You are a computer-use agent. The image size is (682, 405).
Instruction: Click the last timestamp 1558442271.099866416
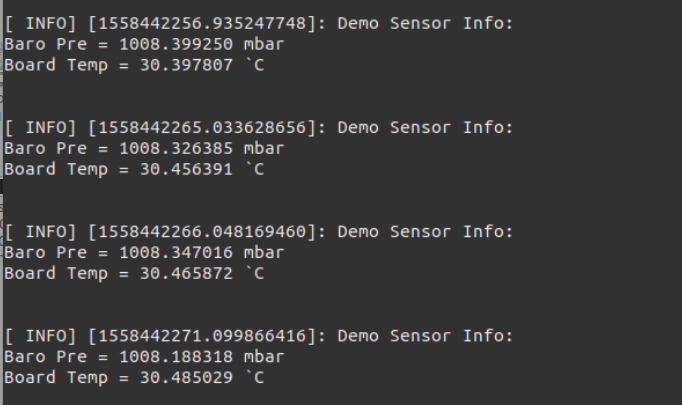203,336
